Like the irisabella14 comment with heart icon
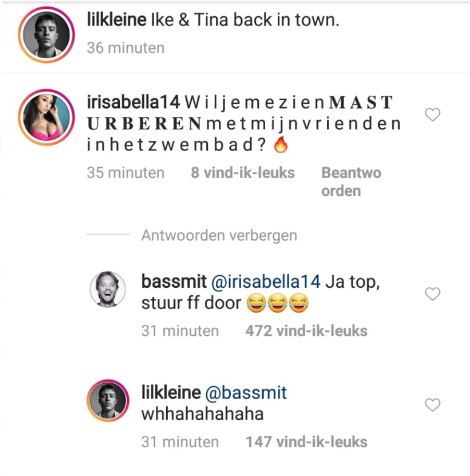Screen dimensions: 470x476 (x=432, y=115)
